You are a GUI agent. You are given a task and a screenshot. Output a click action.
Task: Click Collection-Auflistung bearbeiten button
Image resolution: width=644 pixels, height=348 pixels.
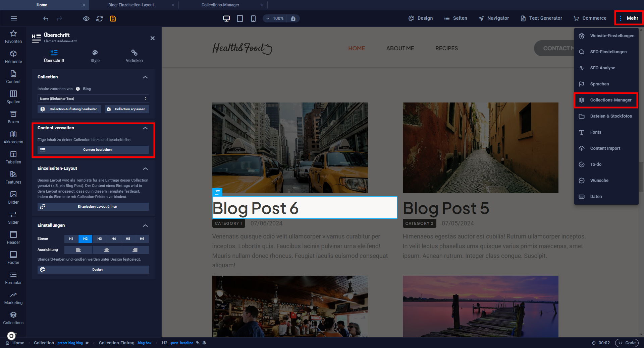69,109
